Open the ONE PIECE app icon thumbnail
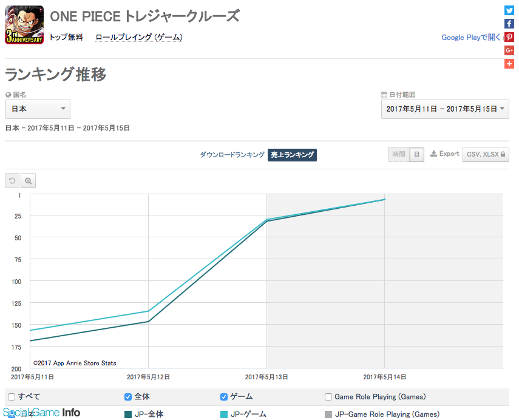 click(24, 25)
